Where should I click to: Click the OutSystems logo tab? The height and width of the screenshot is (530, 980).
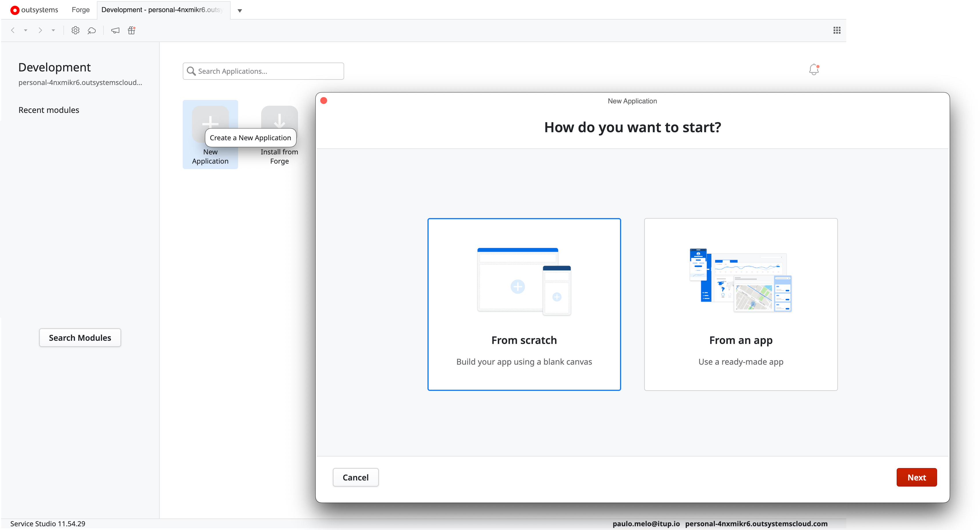[34, 10]
